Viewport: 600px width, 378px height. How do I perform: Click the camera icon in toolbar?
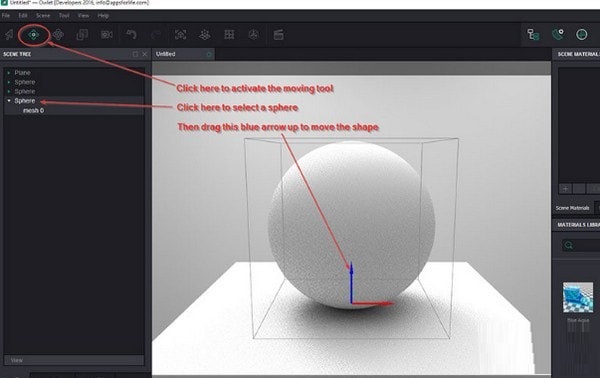(x=106, y=35)
